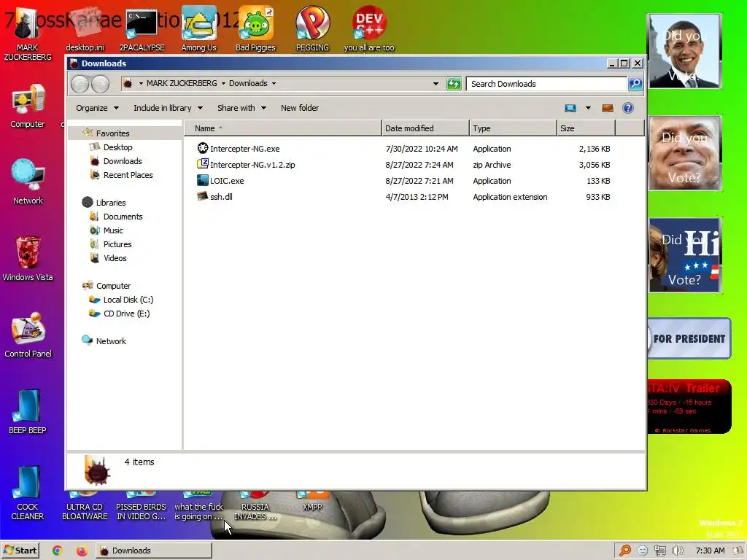The height and width of the screenshot is (560, 747).
Task: Click the Back navigation arrow
Action: point(80,85)
